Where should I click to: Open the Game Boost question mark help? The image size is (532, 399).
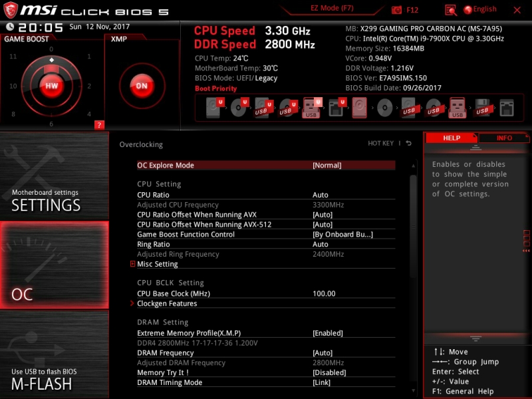coord(99,125)
